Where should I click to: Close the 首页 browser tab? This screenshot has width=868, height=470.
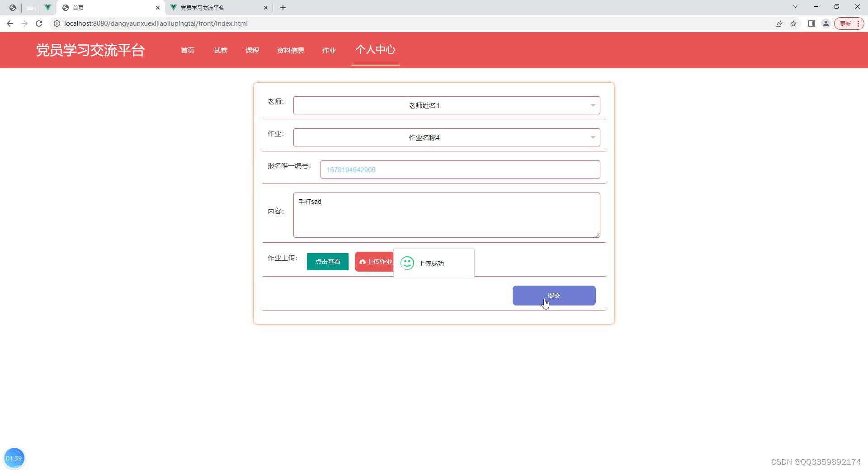(x=158, y=8)
